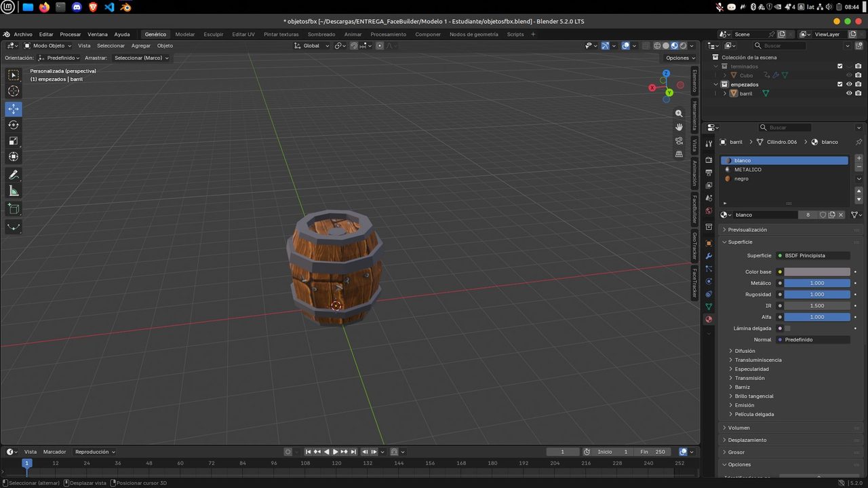
Task: Open the Object properties tab icon
Action: pyautogui.click(x=709, y=243)
